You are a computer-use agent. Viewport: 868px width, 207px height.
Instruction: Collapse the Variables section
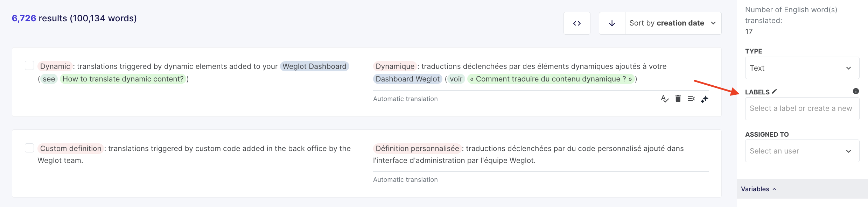click(758, 189)
